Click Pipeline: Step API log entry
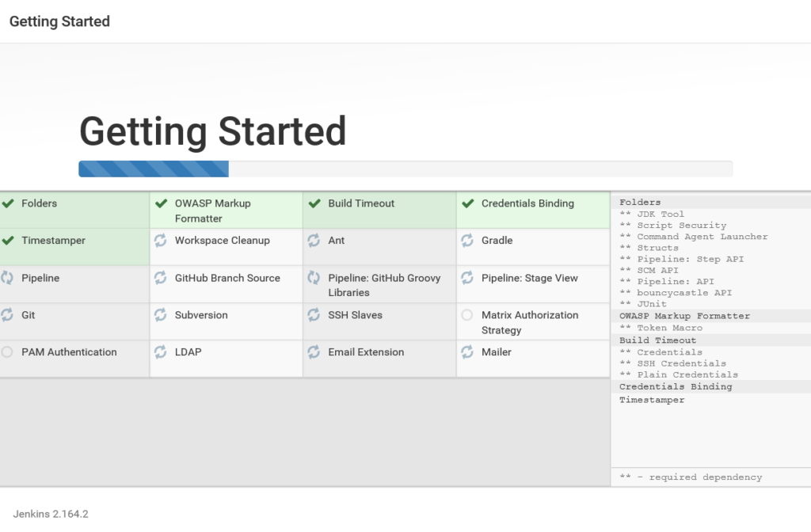811x532 pixels. [691, 259]
